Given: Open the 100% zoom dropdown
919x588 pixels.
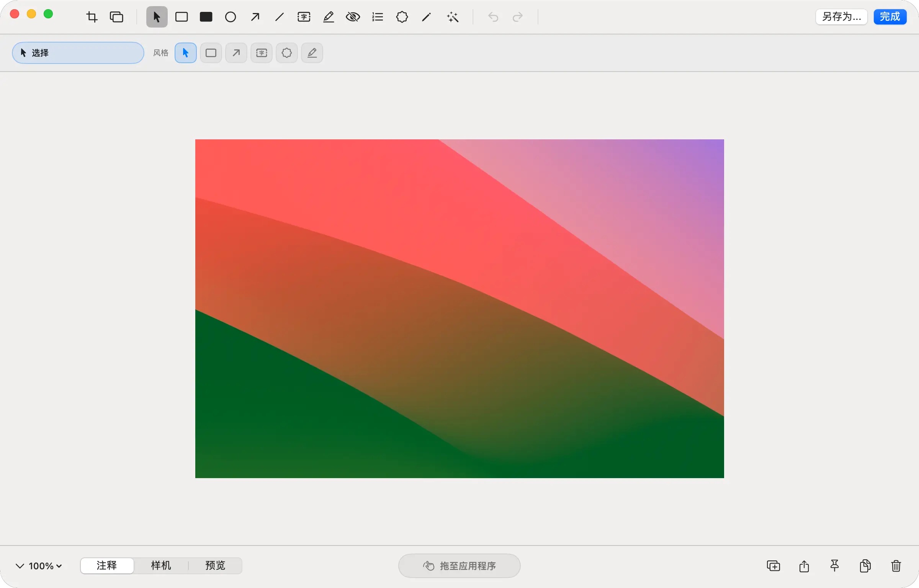Looking at the screenshot, I should click(46, 566).
